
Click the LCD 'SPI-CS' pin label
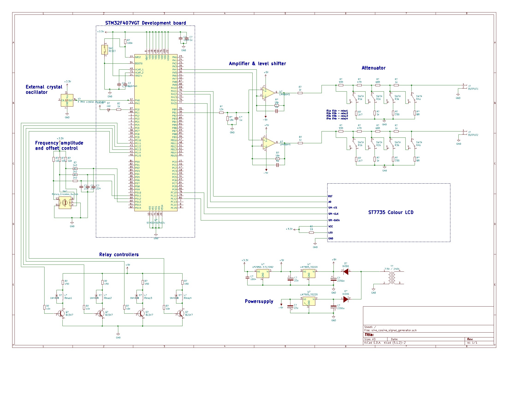332,208
